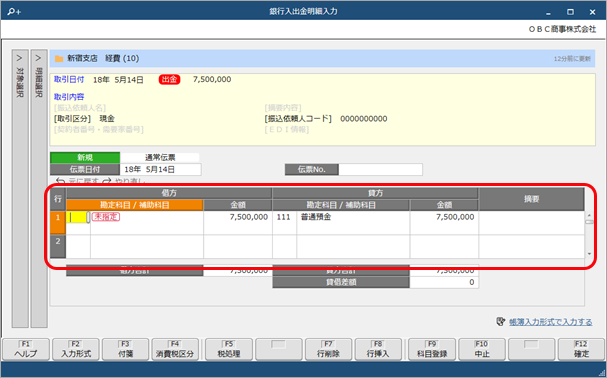Click the 摘要 cell in row 1
The width and height of the screenshot is (607, 378).
point(532,222)
